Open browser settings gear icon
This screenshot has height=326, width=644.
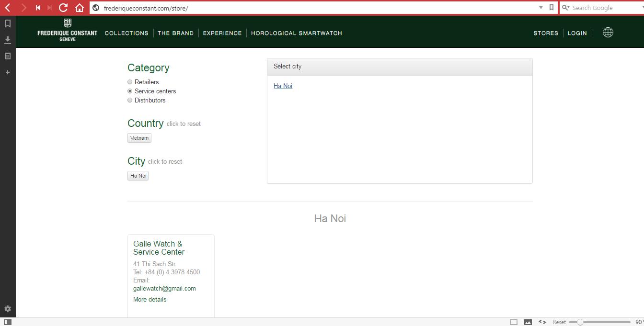(x=8, y=309)
